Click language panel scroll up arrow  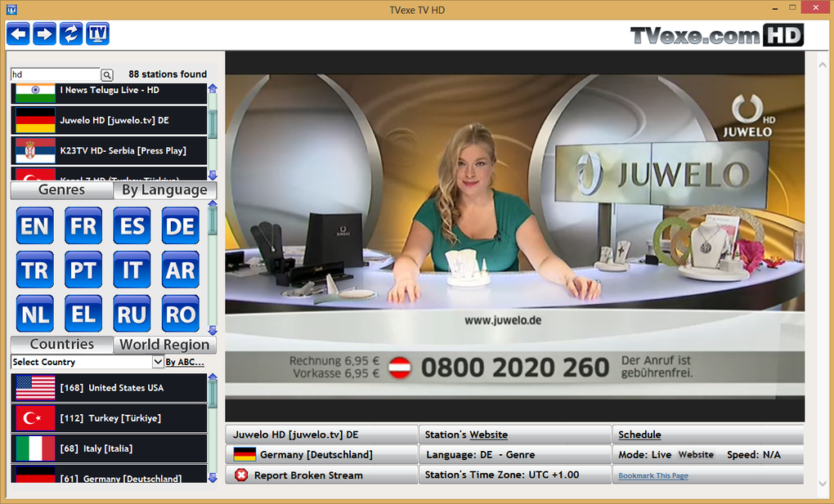click(x=213, y=203)
